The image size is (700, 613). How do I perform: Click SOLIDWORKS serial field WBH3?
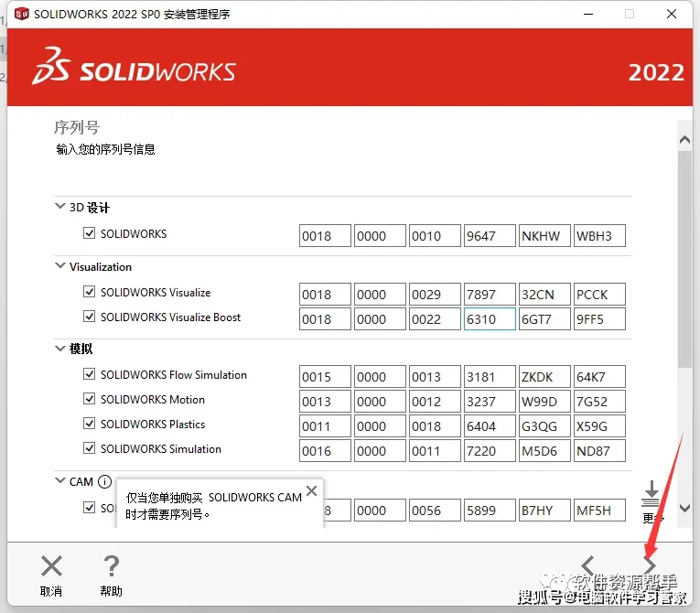(599, 236)
